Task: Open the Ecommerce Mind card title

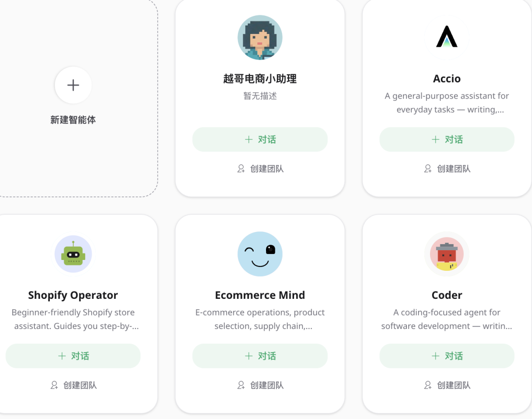Action: point(260,295)
